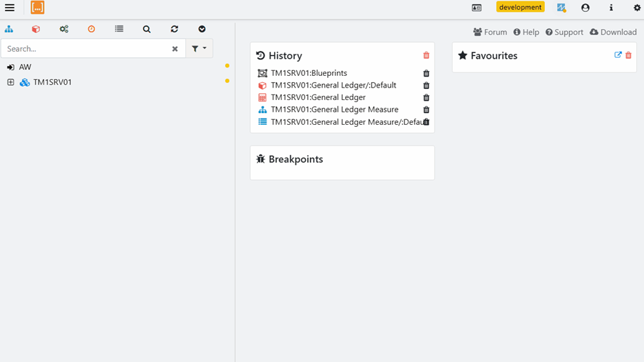Image resolution: width=644 pixels, height=362 pixels.
Task: Open TM1SRV01:General Ledger history item
Action: click(318, 97)
